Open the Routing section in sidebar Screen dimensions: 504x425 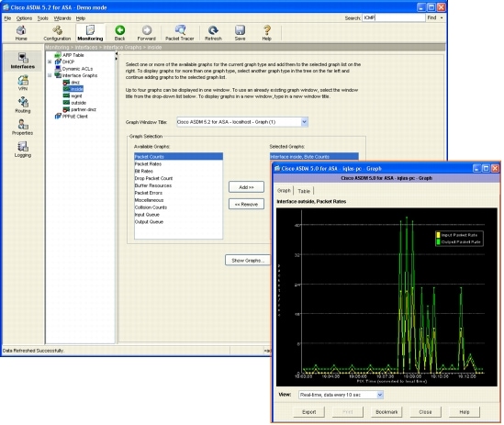(x=23, y=106)
